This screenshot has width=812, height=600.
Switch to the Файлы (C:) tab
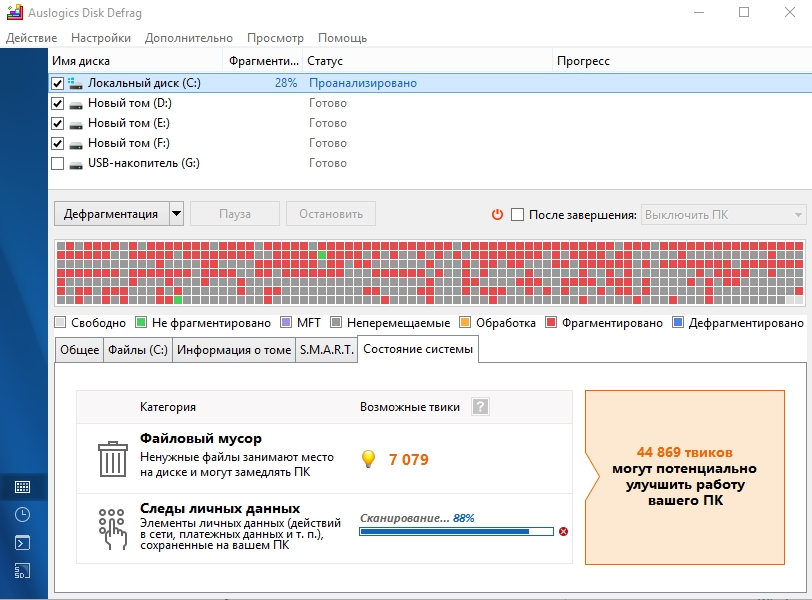(x=138, y=350)
